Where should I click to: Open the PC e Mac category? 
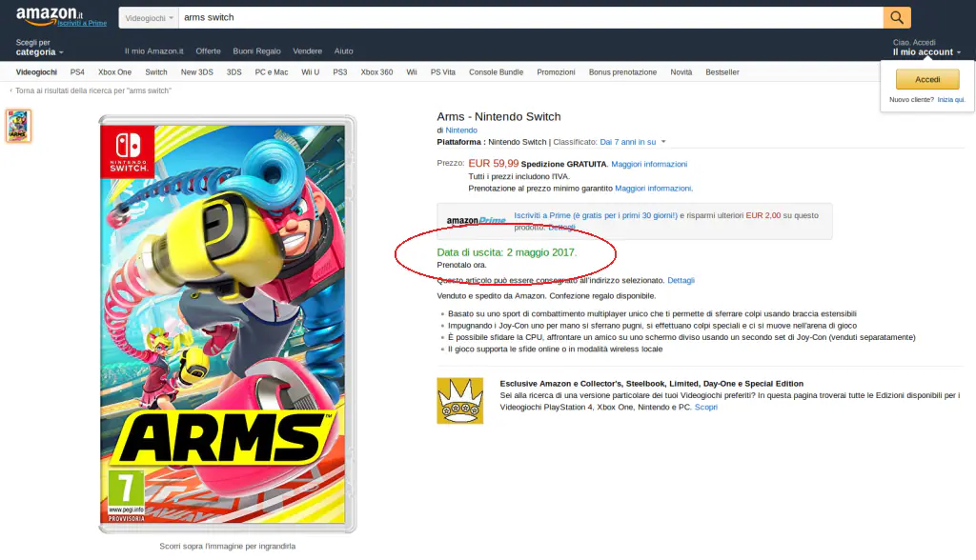click(x=272, y=72)
